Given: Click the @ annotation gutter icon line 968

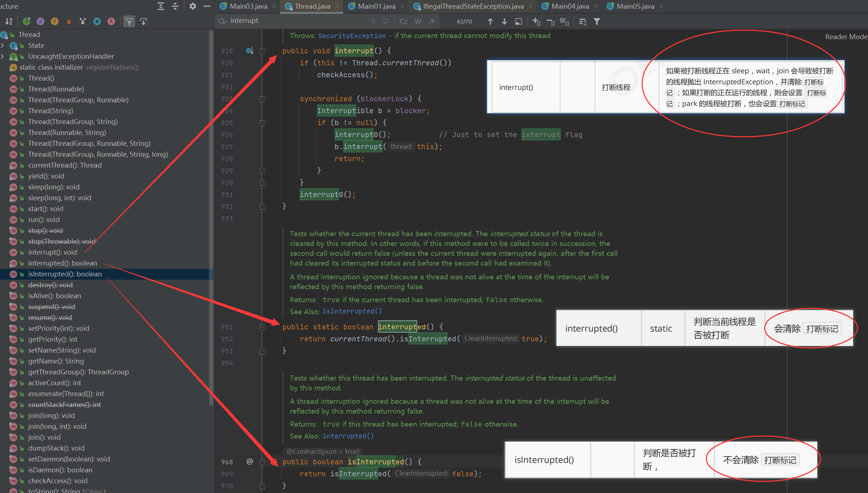Looking at the screenshot, I should pyautogui.click(x=250, y=461).
